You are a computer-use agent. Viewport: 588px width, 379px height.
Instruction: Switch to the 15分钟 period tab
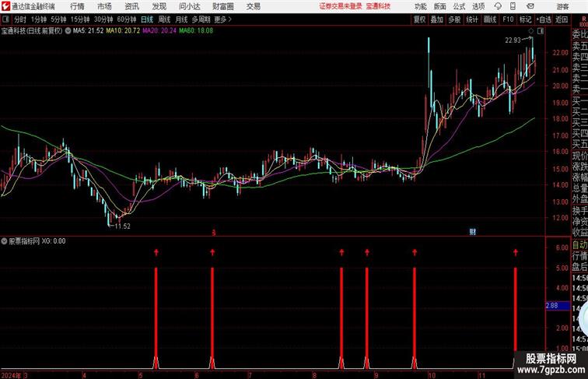point(80,19)
